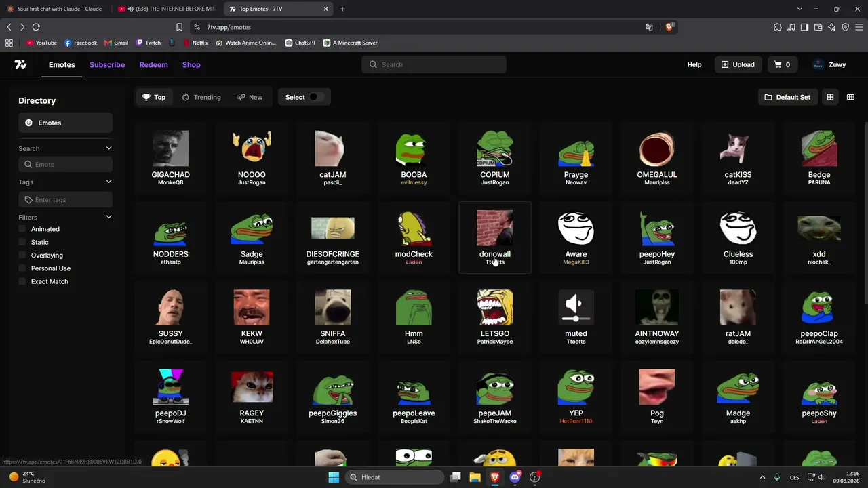Click the rightmost layout icon in the emote toolbar
Viewport: 868px width, 488px height.
pyautogui.click(x=850, y=97)
